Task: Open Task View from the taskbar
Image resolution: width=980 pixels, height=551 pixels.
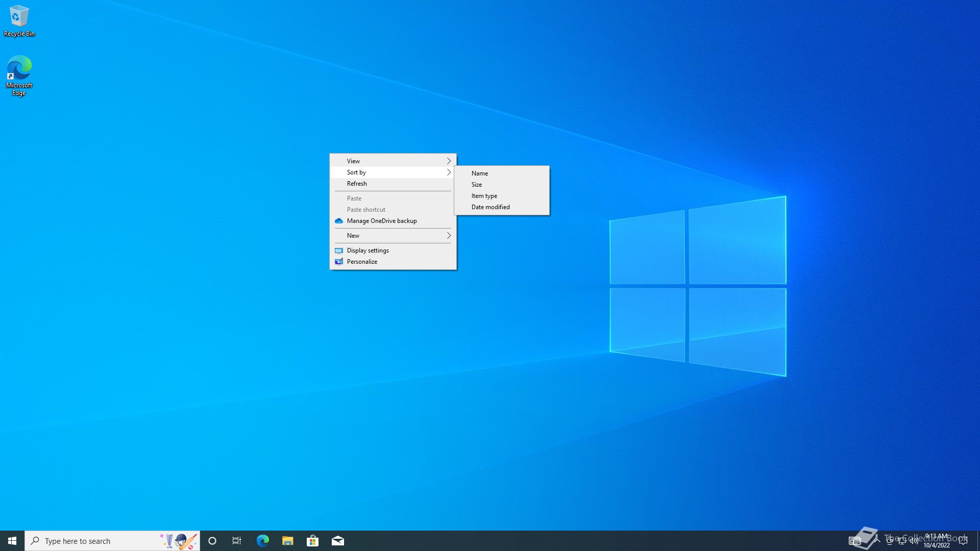Action: click(x=237, y=541)
